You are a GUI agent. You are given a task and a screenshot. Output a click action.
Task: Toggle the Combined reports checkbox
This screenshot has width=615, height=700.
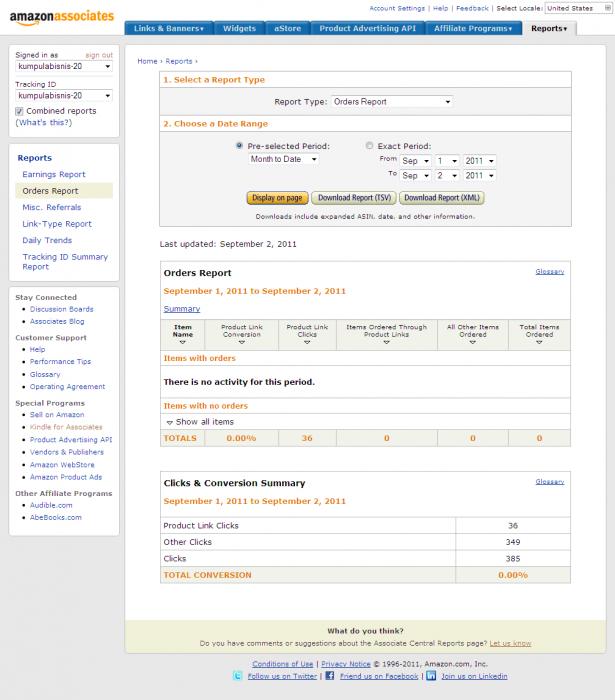click(x=20, y=110)
